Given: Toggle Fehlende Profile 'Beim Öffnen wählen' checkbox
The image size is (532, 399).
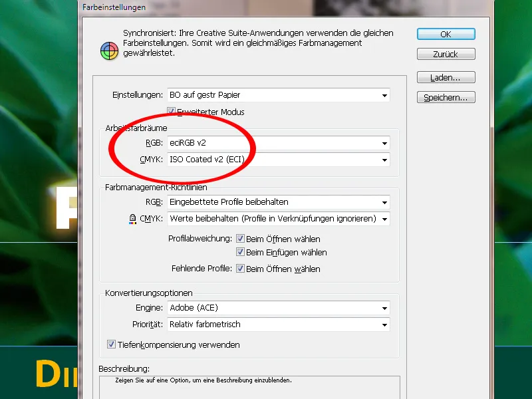Looking at the screenshot, I should pos(240,269).
